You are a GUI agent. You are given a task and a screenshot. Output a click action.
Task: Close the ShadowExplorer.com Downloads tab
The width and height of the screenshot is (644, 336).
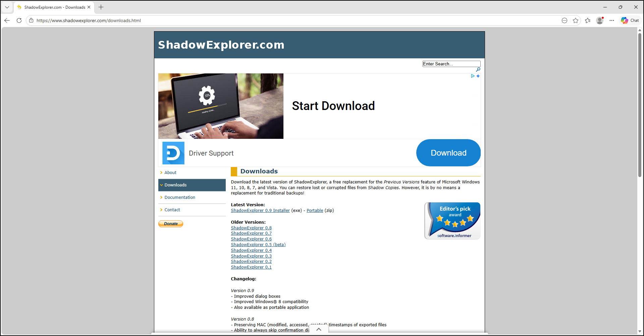(x=89, y=7)
